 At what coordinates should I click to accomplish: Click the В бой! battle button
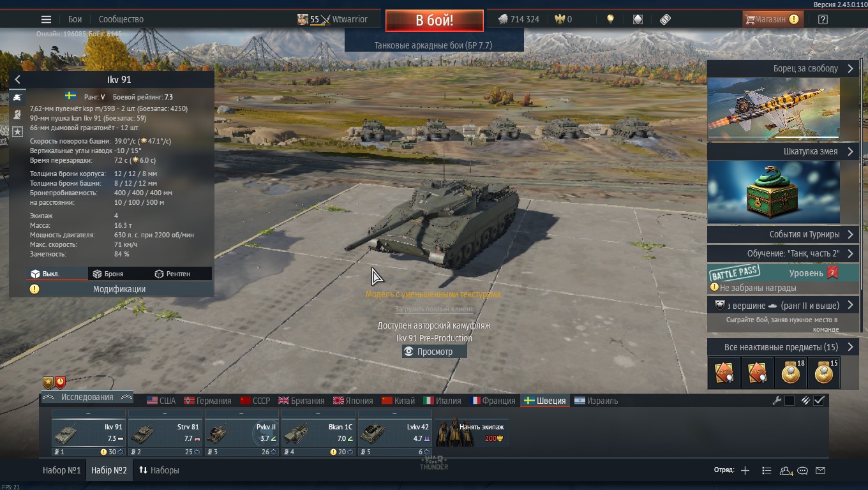434,20
